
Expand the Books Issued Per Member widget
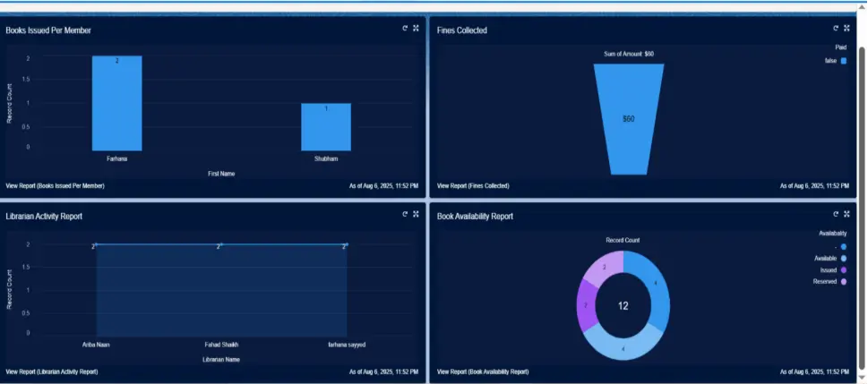tap(417, 29)
